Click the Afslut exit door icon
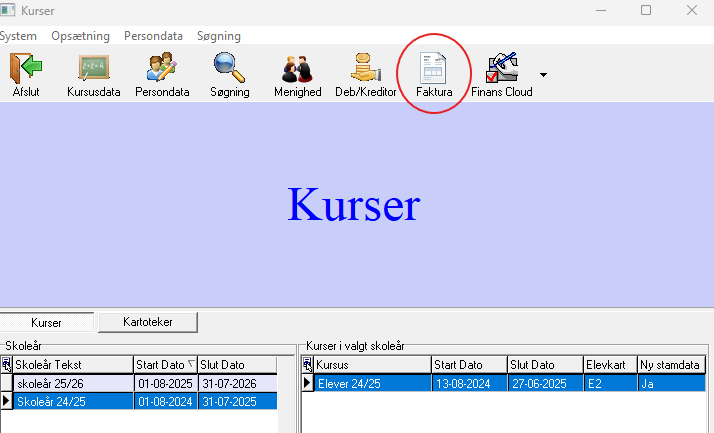 26,68
